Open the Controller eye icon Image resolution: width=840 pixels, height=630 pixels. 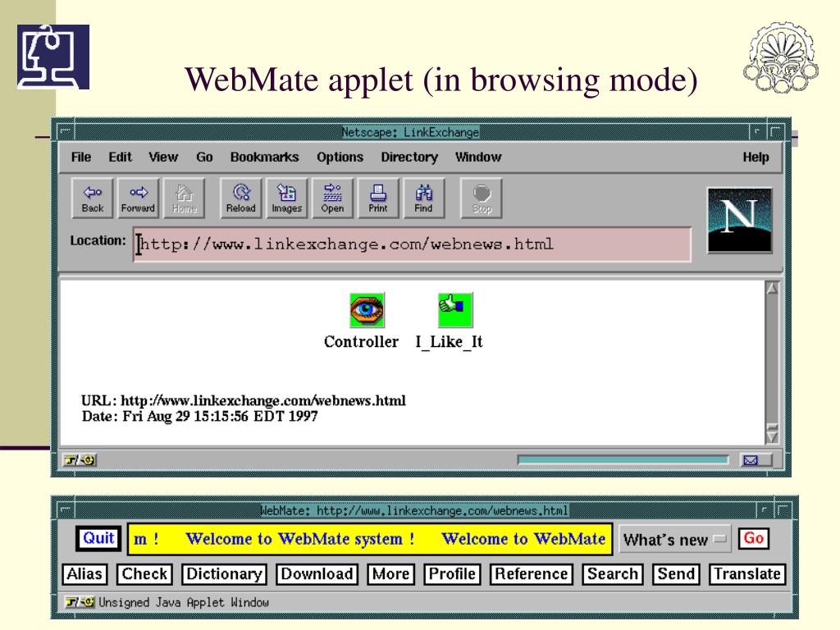(x=367, y=309)
